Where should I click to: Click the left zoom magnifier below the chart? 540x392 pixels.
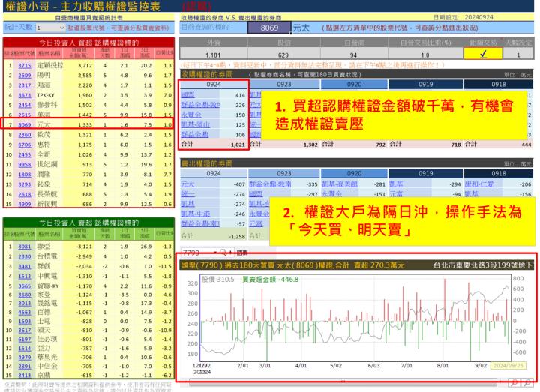click(514, 382)
